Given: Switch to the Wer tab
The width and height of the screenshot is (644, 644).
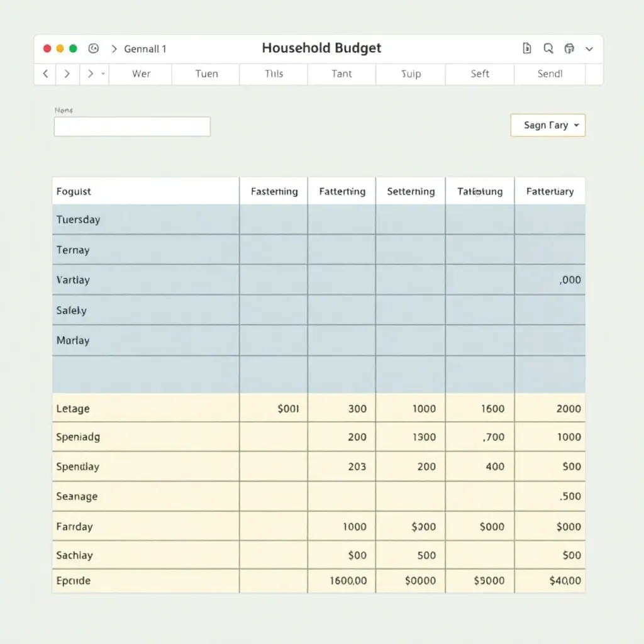Looking at the screenshot, I should point(141,74).
